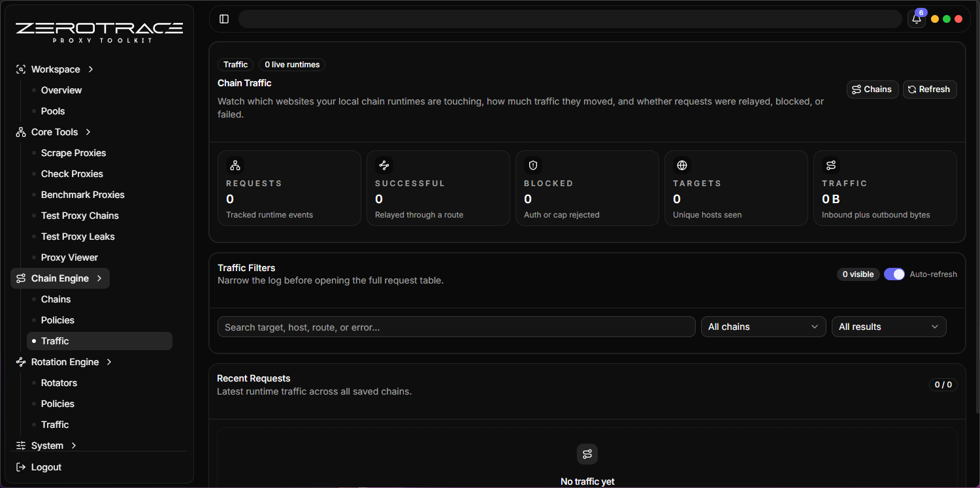Collapse the Core Tools section

pyautogui.click(x=88, y=132)
